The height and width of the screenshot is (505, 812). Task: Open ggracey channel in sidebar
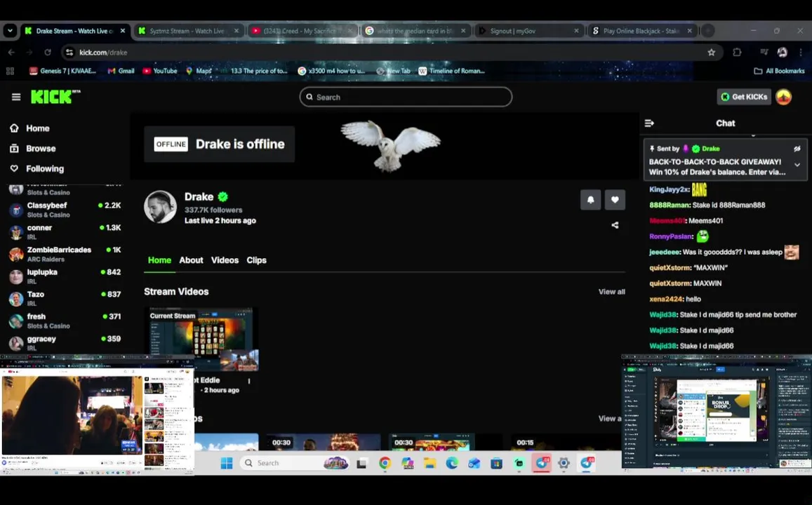65,343
